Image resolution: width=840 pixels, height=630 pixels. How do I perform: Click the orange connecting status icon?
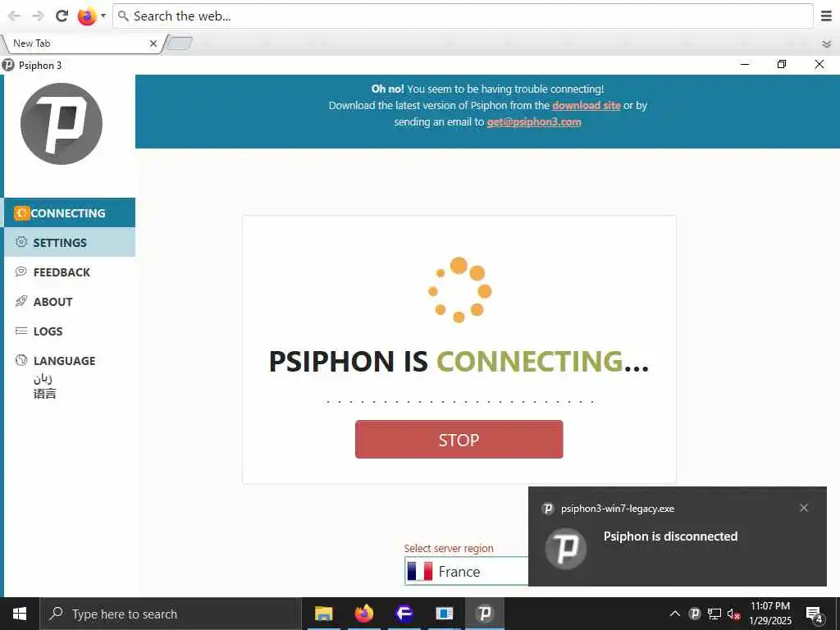tap(21, 212)
